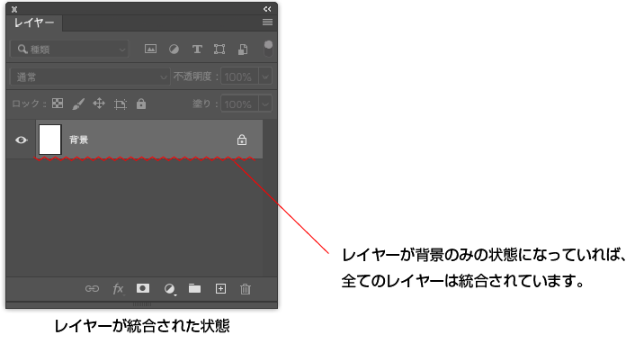Toggle the layer filtering switch
Screen dimensions: 644x344
tap(268, 49)
